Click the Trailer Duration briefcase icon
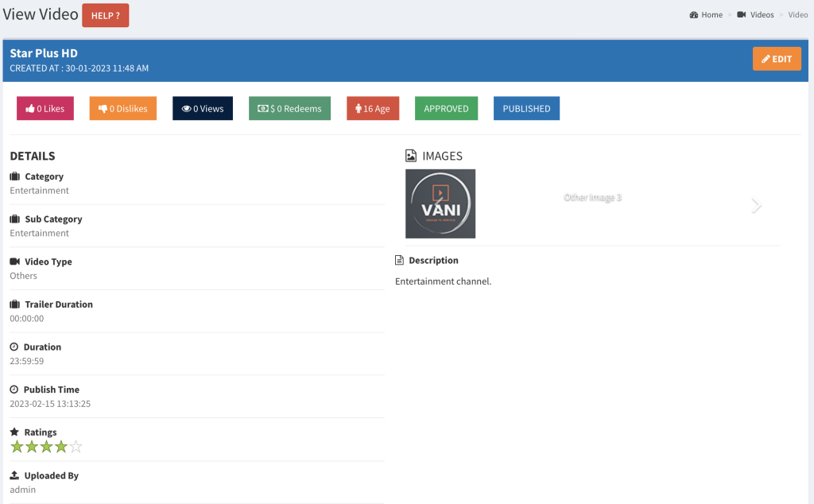 click(14, 304)
